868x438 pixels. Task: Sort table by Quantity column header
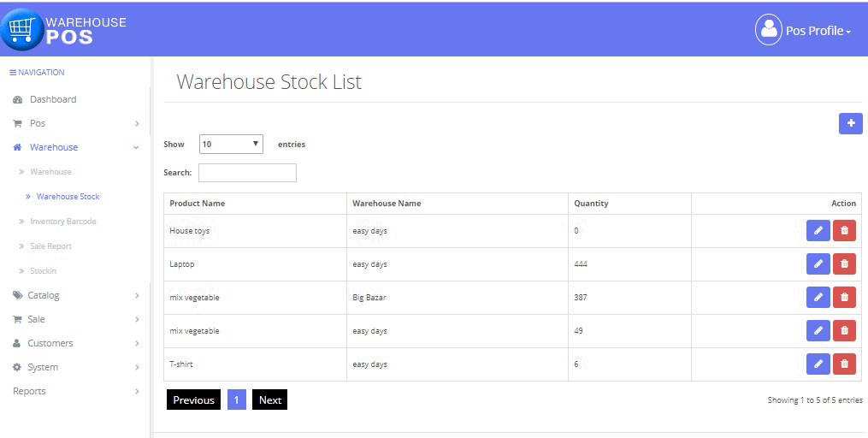[x=591, y=204]
